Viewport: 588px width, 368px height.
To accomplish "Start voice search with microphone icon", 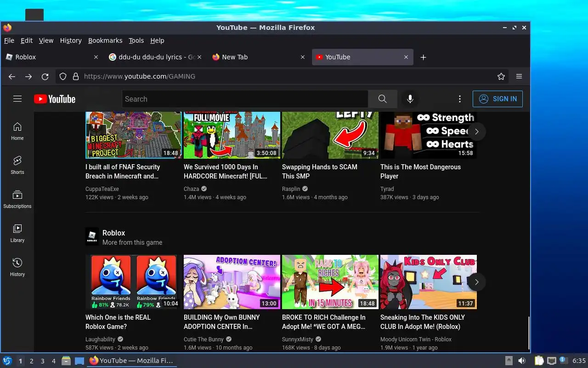I will coord(410,99).
